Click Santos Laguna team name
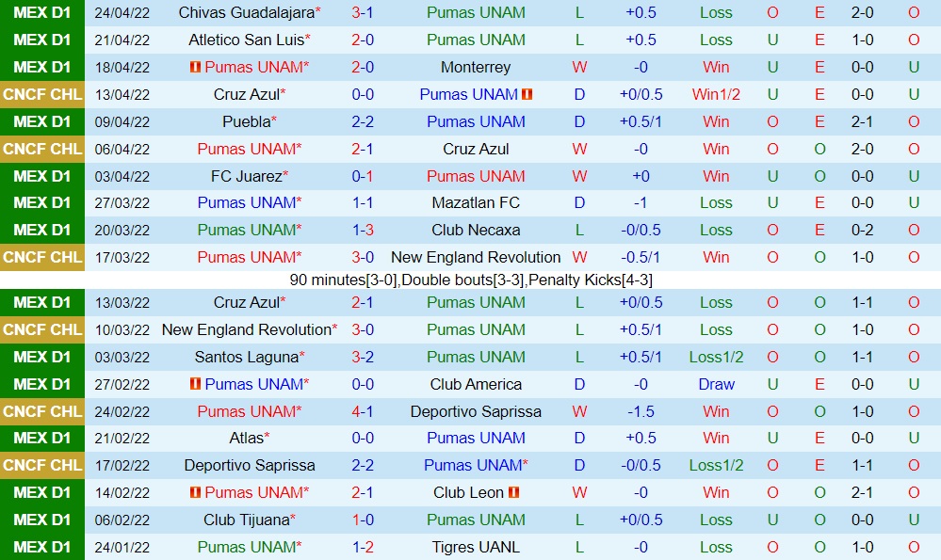This screenshot has height=560, width=941. click(x=246, y=357)
